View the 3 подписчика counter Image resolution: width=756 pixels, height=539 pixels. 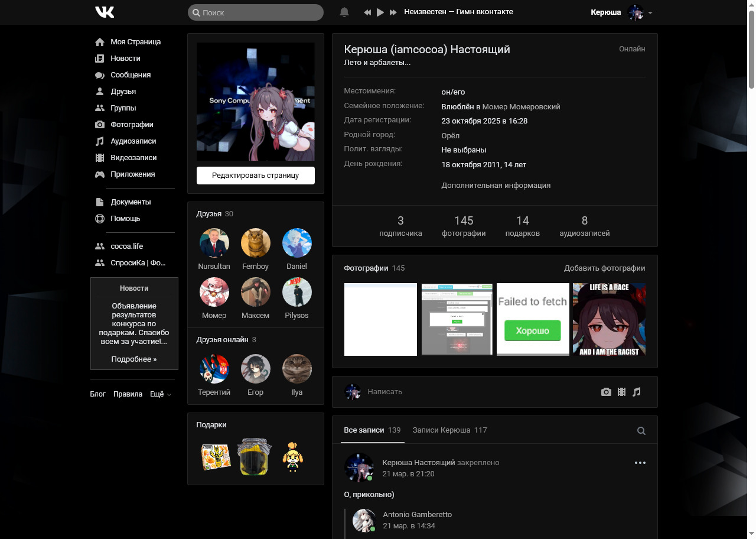(400, 226)
